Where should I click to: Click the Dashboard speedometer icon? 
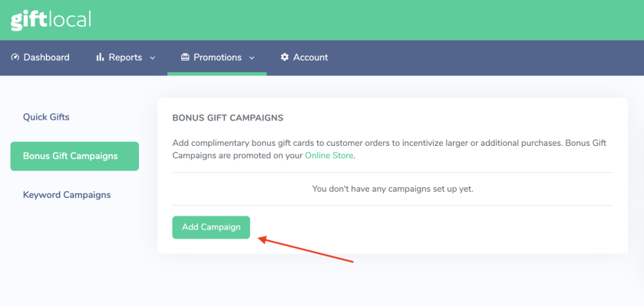pyautogui.click(x=15, y=58)
